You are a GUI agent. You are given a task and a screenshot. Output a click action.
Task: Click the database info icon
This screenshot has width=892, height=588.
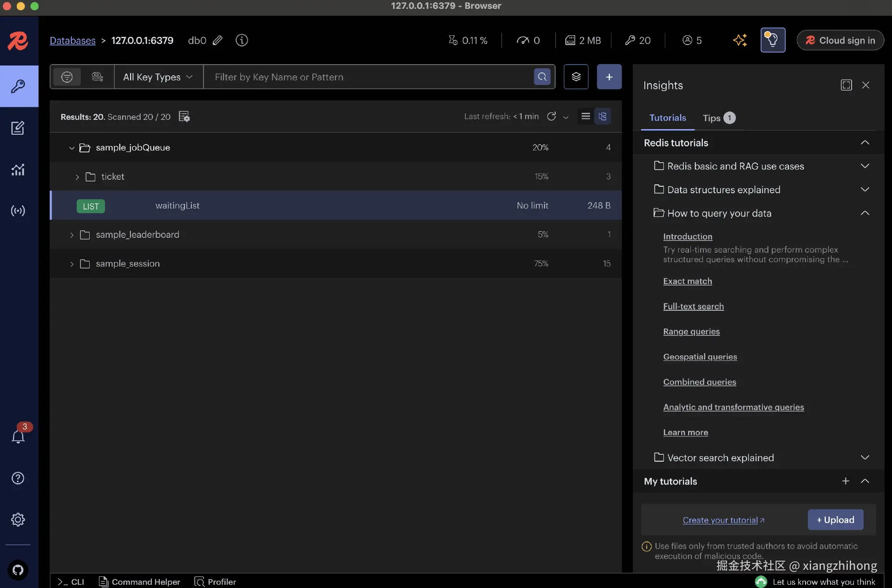click(x=242, y=40)
